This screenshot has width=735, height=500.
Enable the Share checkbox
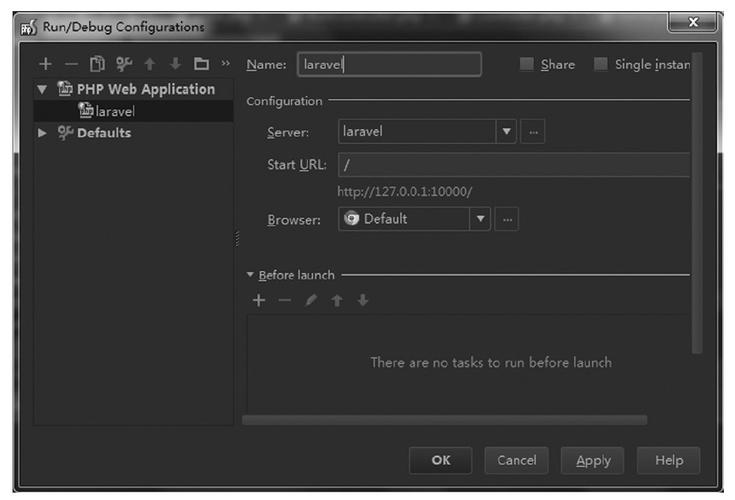[527, 64]
